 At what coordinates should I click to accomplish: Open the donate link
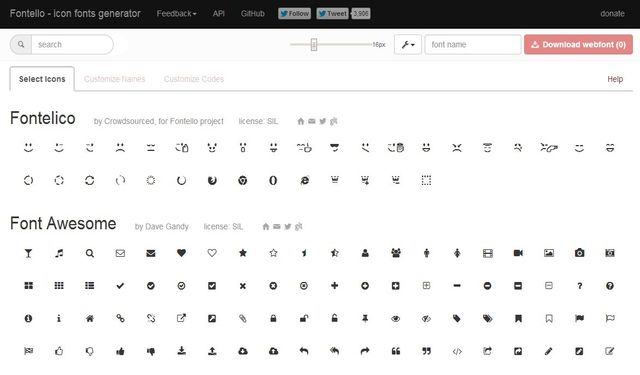pyautogui.click(x=612, y=13)
